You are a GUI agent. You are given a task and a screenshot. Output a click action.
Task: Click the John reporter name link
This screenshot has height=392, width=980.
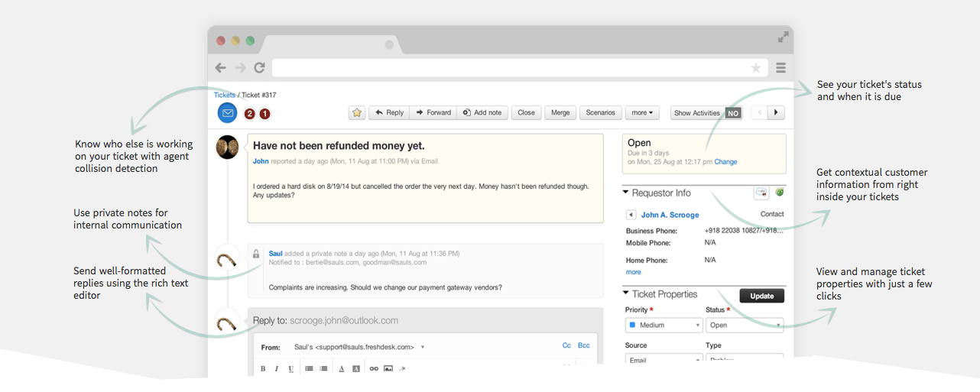(x=261, y=161)
